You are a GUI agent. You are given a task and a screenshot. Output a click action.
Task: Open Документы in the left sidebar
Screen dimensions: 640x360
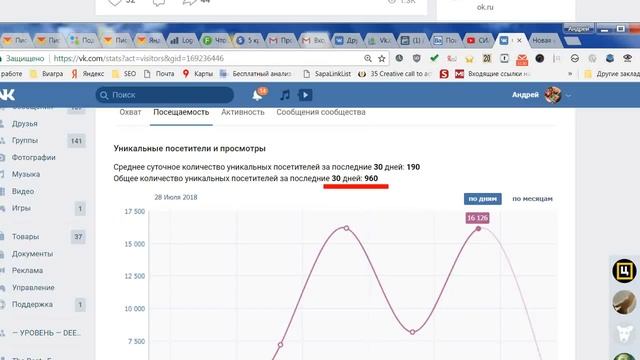pos(32,254)
